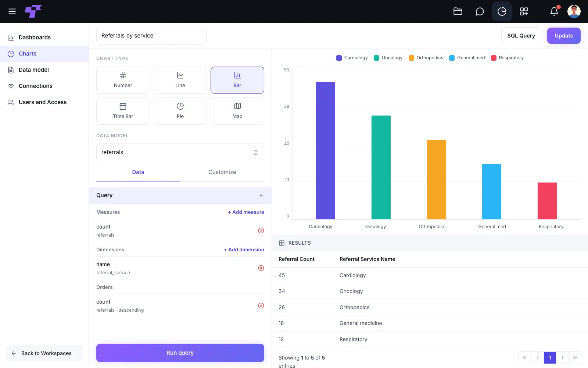Screen dimensions: 588x368
Task: Open Connections in the sidebar
Action: pos(44,86)
